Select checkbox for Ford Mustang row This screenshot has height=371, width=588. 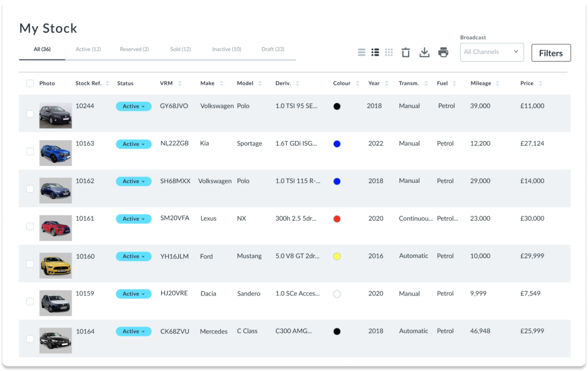pos(30,264)
